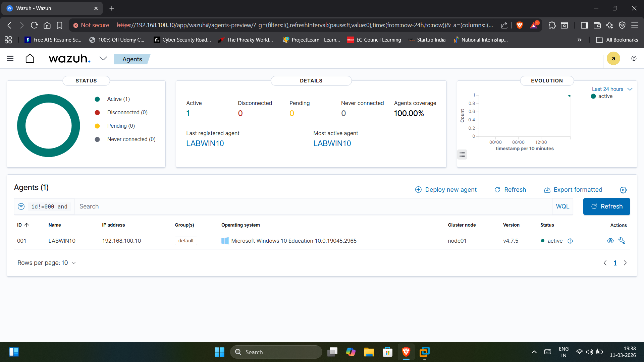Click the browser back arrow
This screenshot has height=362, width=644.
coord(9,25)
